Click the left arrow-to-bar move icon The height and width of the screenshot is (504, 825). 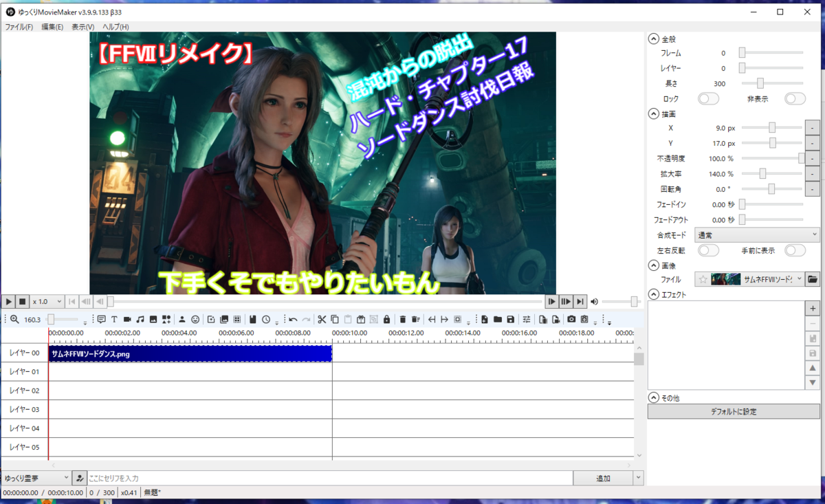point(432,320)
